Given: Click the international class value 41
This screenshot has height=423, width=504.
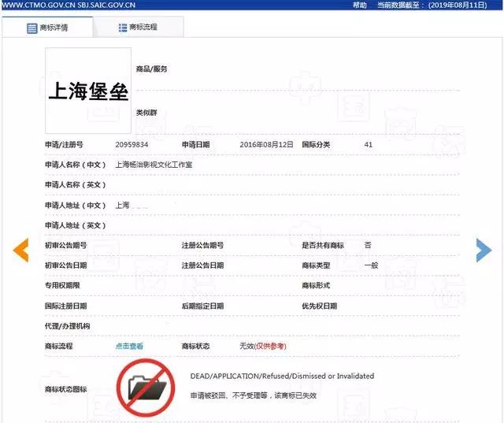Looking at the screenshot, I should pyautogui.click(x=369, y=145).
